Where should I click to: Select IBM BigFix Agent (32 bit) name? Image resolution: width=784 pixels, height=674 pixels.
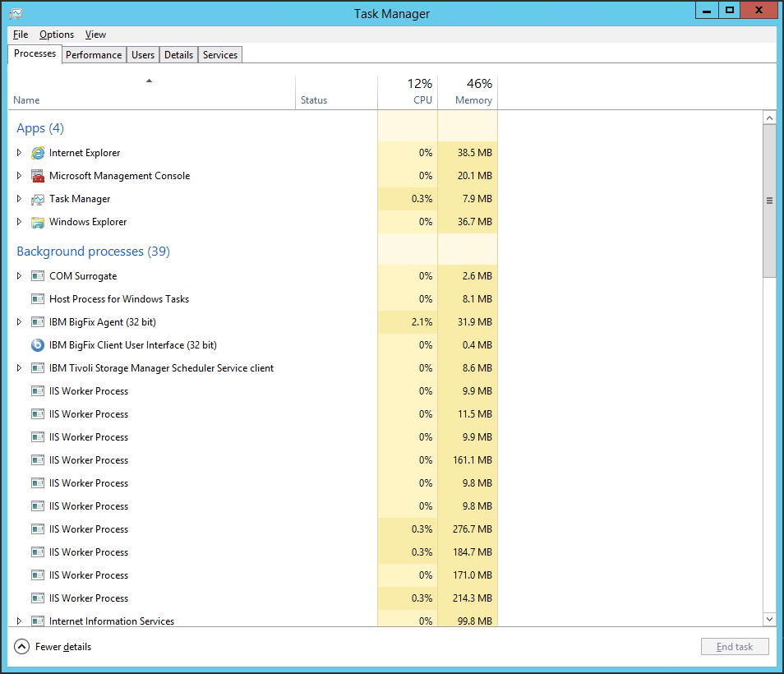103,322
